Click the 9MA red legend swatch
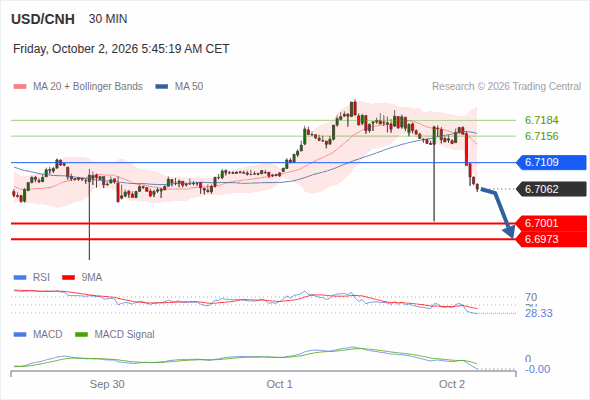This screenshot has width=590, height=400. (68, 278)
